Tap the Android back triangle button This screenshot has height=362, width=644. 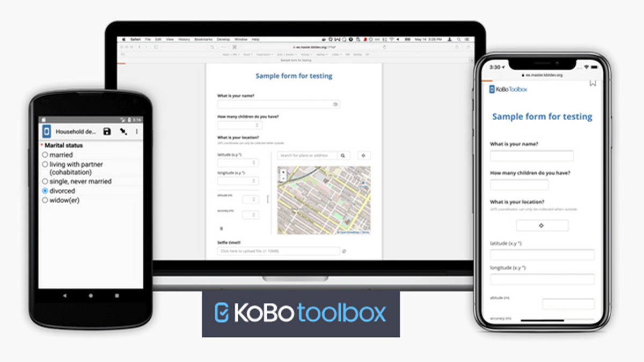tap(65, 295)
